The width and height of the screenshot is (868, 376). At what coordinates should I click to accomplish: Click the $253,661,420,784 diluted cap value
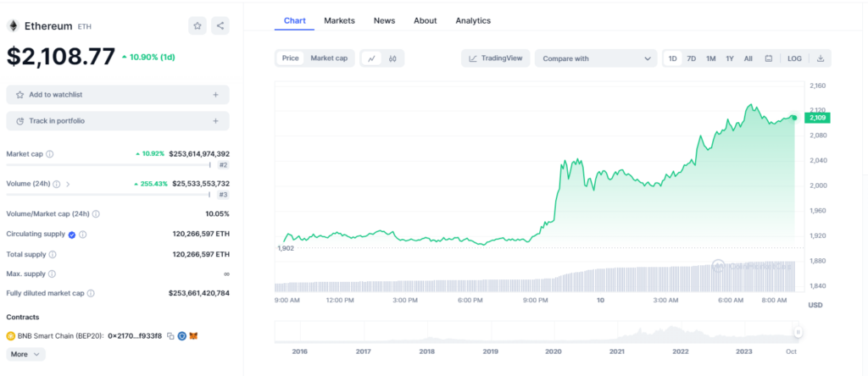199,293
